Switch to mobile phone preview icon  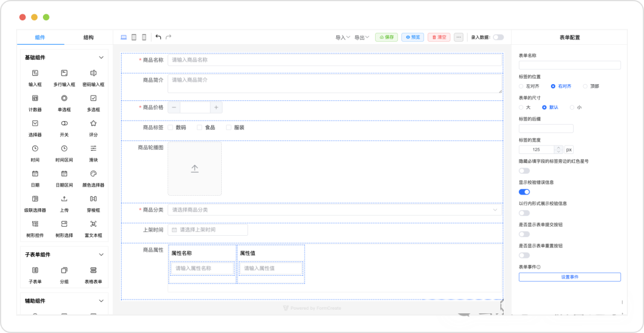pos(144,37)
